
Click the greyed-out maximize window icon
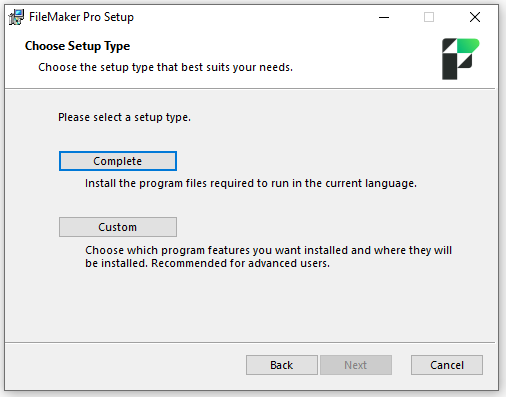point(429,17)
